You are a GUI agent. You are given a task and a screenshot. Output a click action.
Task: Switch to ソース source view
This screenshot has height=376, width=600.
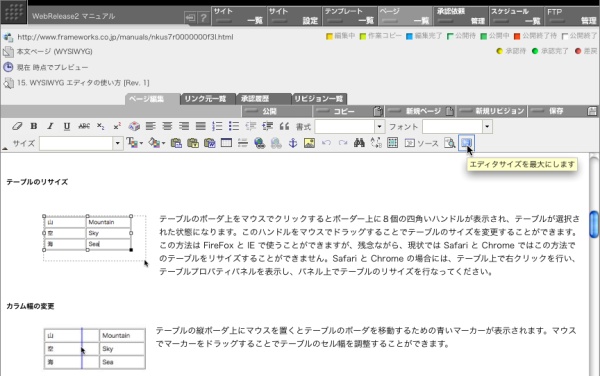pyautogui.click(x=421, y=143)
